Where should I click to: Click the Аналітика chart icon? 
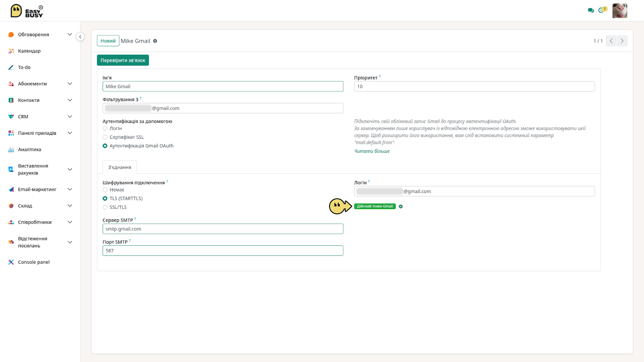coord(11,150)
